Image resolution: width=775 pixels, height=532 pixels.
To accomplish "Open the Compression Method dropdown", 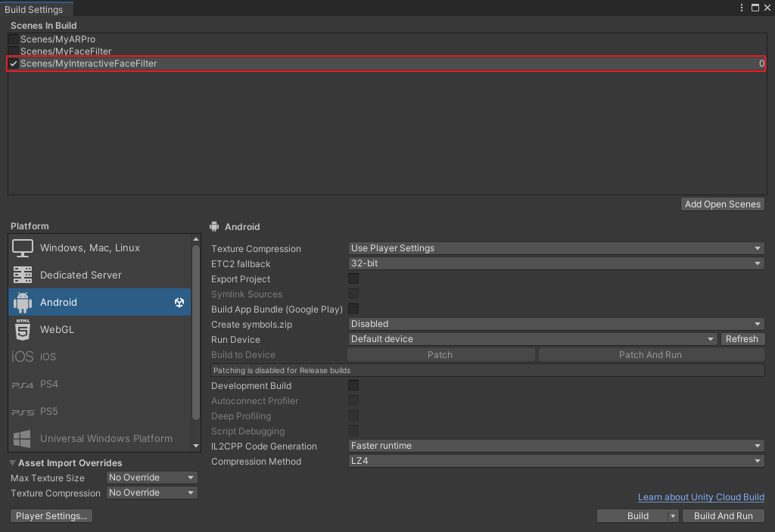I will pos(556,461).
